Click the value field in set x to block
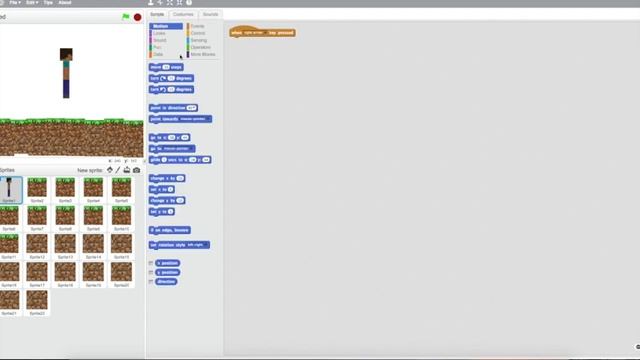This screenshot has width=640, height=360. pos(171,189)
